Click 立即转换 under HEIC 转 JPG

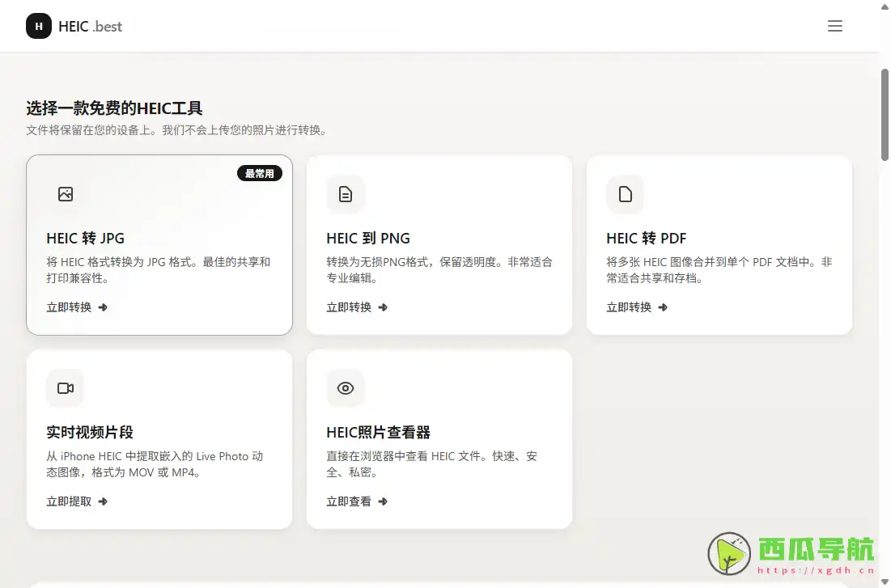coord(69,307)
